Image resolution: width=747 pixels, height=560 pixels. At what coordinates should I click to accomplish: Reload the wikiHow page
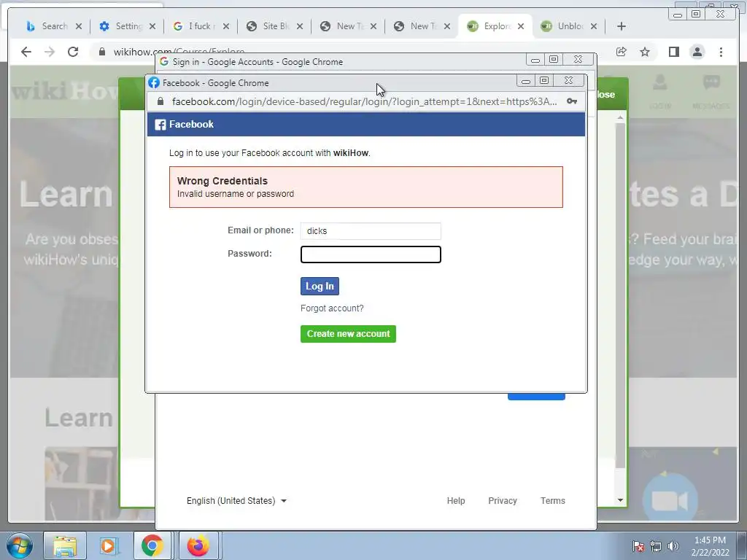(73, 52)
